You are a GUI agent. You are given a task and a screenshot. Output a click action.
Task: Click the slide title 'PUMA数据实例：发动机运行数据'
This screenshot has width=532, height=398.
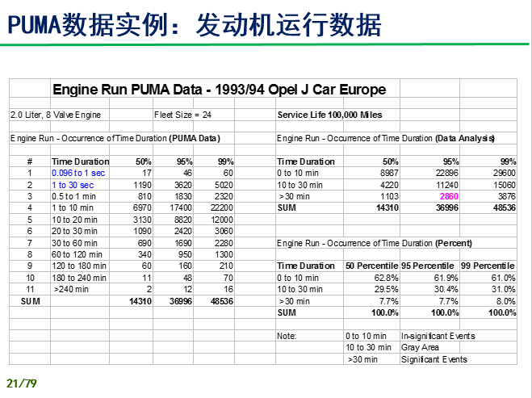tap(195, 25)
